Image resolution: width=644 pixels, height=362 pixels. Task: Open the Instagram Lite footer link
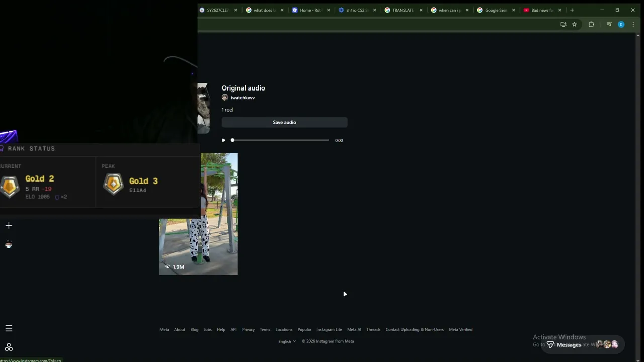(329, 330)
